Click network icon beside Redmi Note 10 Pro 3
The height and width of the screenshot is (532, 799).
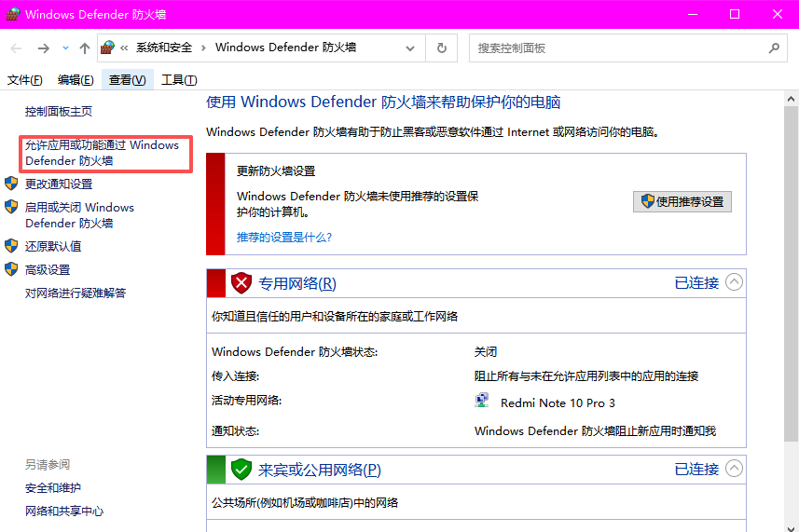point(482,401)
